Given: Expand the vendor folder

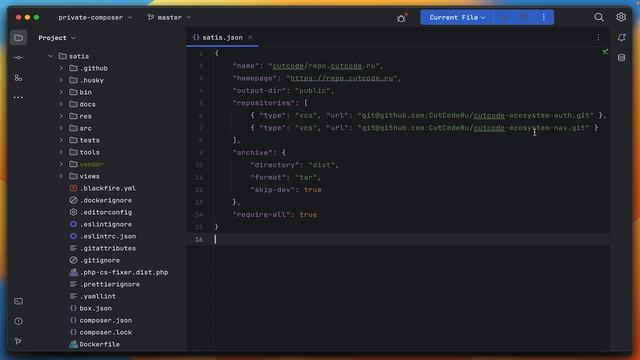Looking at the screenshot, I should tap(61, 164).
